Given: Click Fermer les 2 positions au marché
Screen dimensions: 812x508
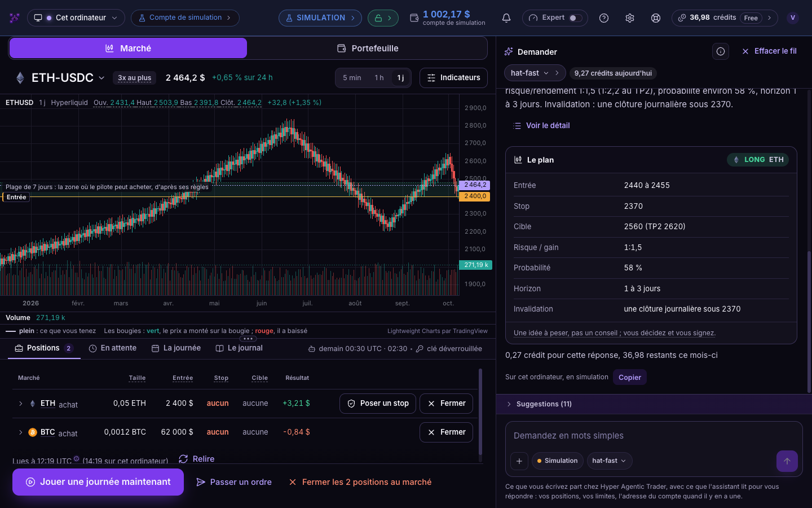Looking at the screenshot, I should [360, 482].
